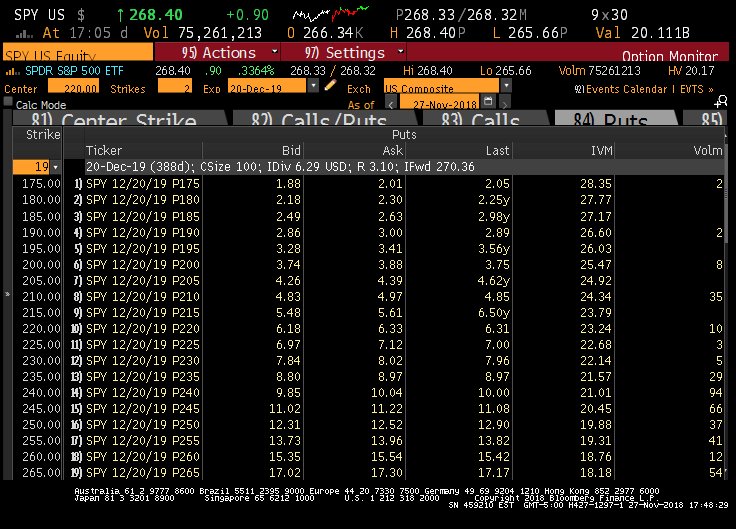Open the US Composite exchange dropdown
This screenshot has height=529, width=736.
point(507,87)
